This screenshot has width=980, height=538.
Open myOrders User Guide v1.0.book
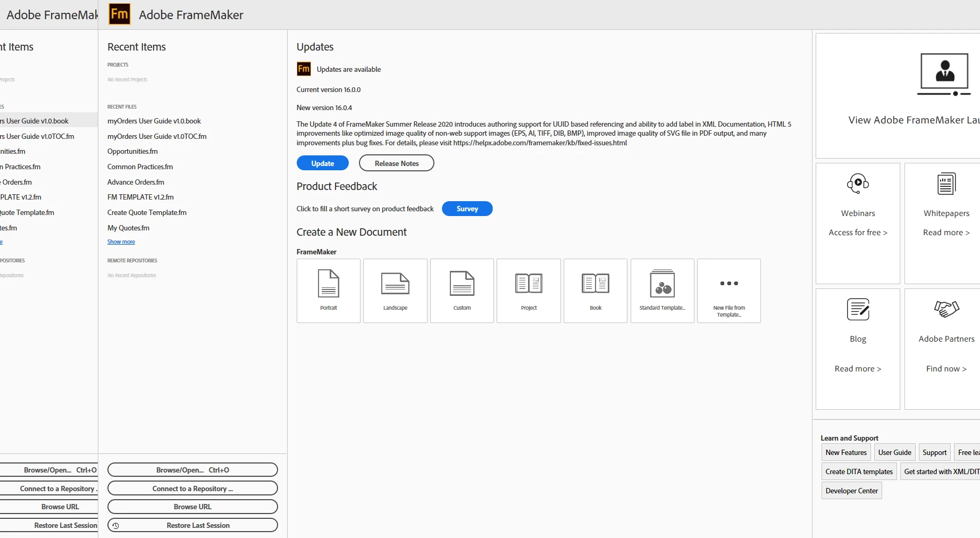pyautogui.click(x=154, y=121)
